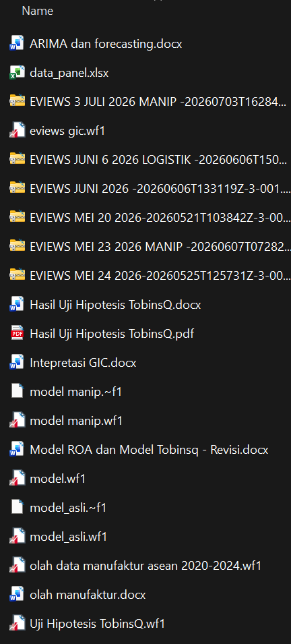Click the zip icon of EVIEWS JUNI 6 2026 LOGISTIK
Screen dimensions: 291x644
coord(17,160)
